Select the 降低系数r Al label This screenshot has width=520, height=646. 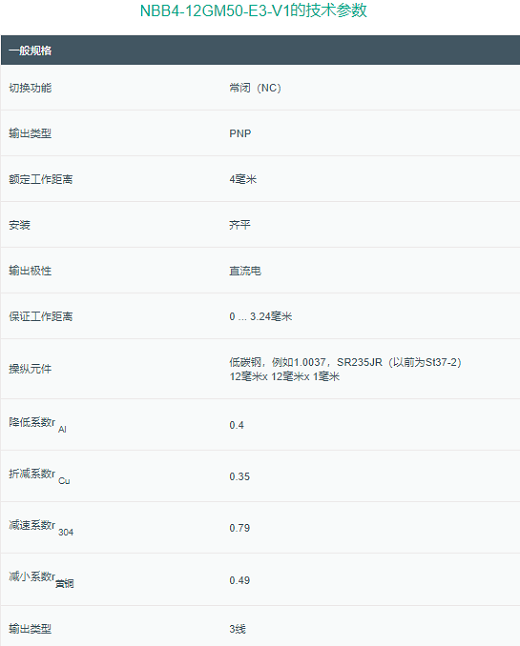[37, 425]
